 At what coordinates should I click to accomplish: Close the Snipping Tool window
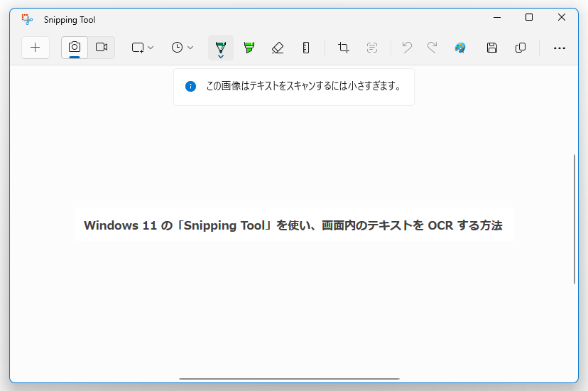click(562, 17)
